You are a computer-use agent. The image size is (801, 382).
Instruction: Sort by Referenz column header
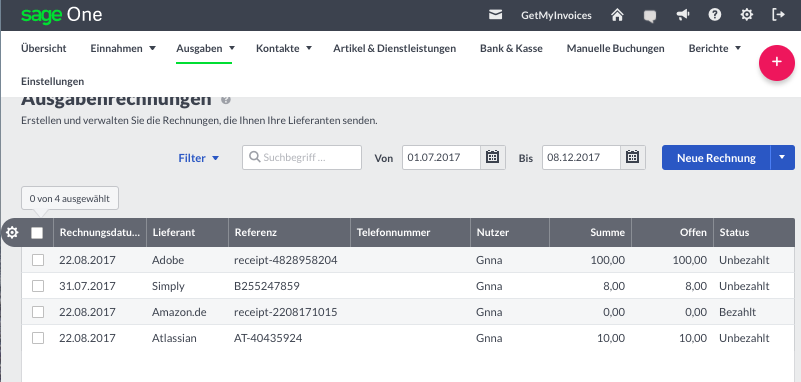tap(289, 232)
